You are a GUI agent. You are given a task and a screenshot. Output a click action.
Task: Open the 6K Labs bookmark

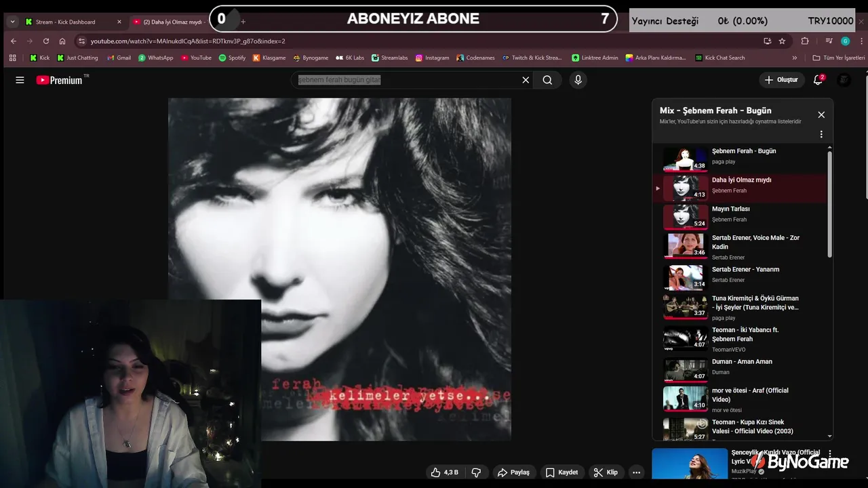click(350, 58)
